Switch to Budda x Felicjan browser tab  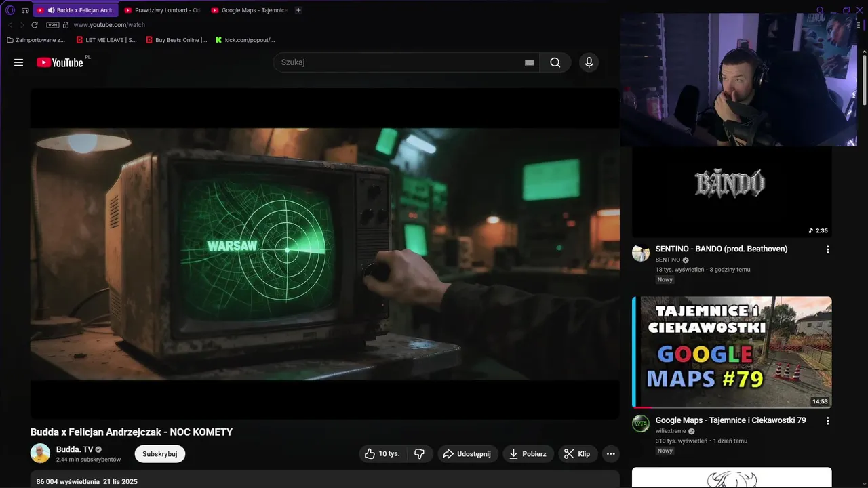[x=75, y=10]
